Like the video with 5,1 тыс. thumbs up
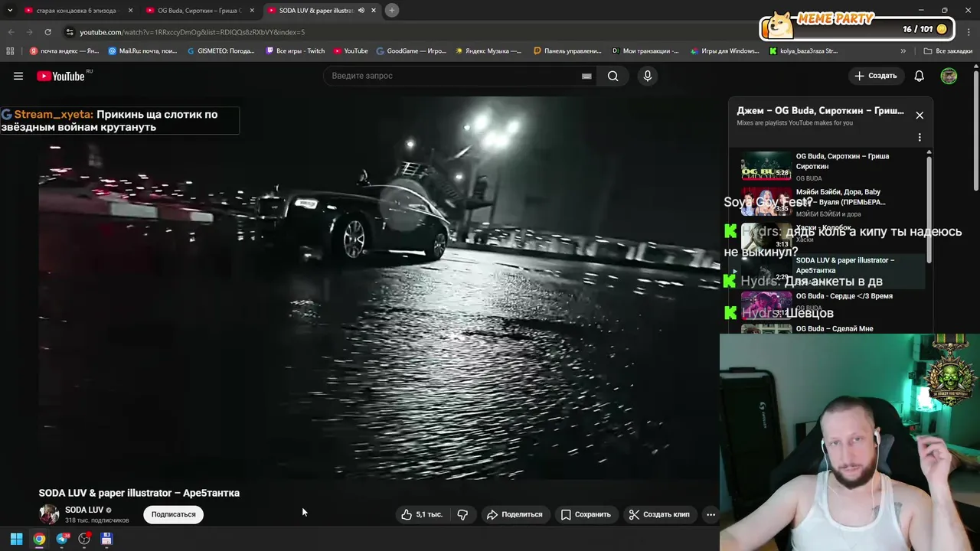This screenshot has width=980, height=551. 422,514
